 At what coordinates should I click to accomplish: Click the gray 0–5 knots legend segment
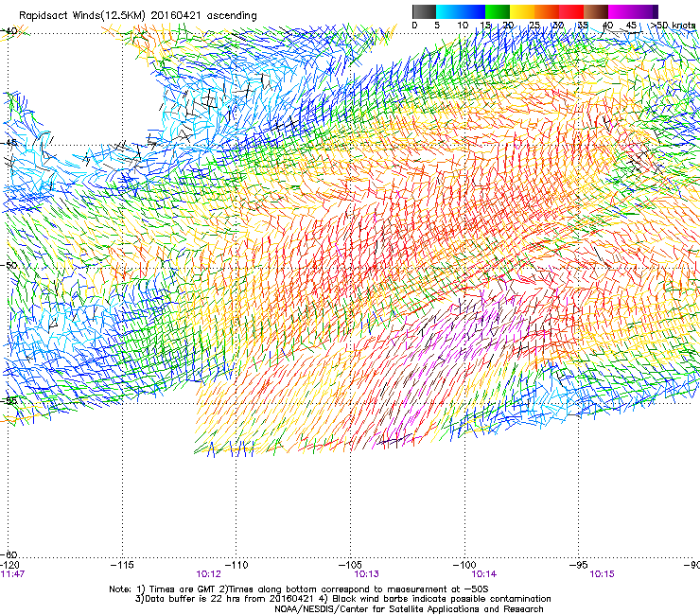(424, 11)
